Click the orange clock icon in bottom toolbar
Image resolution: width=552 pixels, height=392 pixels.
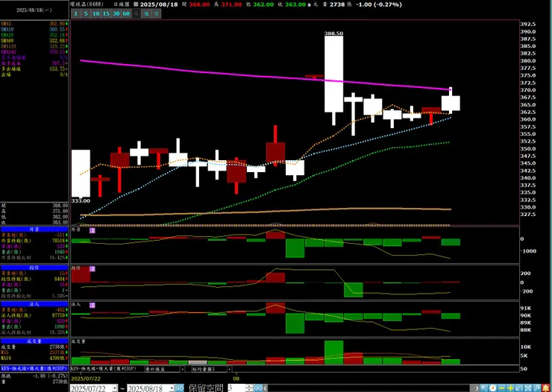click(493, 388)
